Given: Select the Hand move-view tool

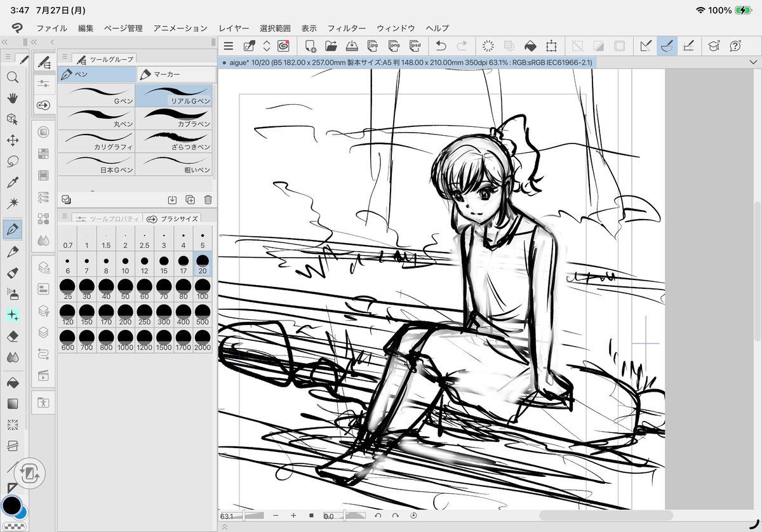Looking at the screenshot, I should [12, 98].
